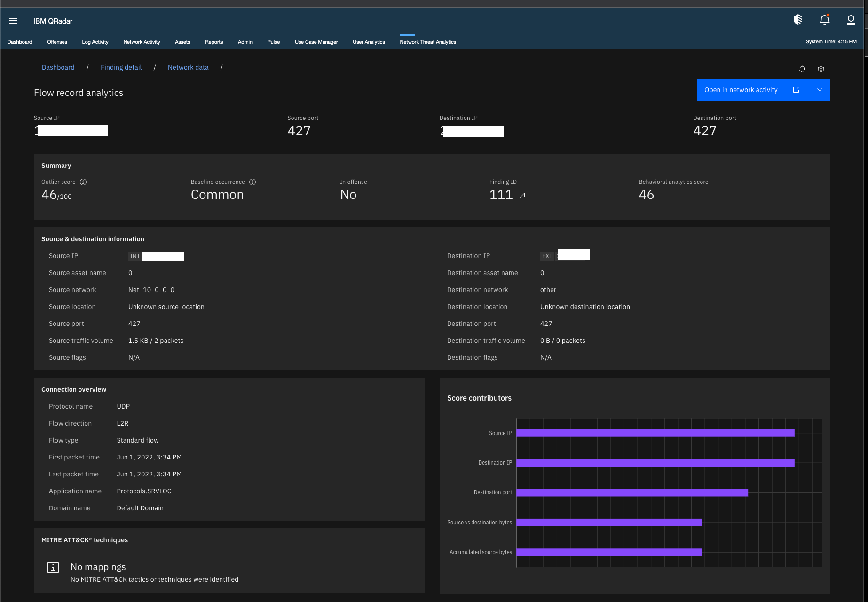Open the Assets tab
Screen dimensions: 868x602
tap(182, 42)
